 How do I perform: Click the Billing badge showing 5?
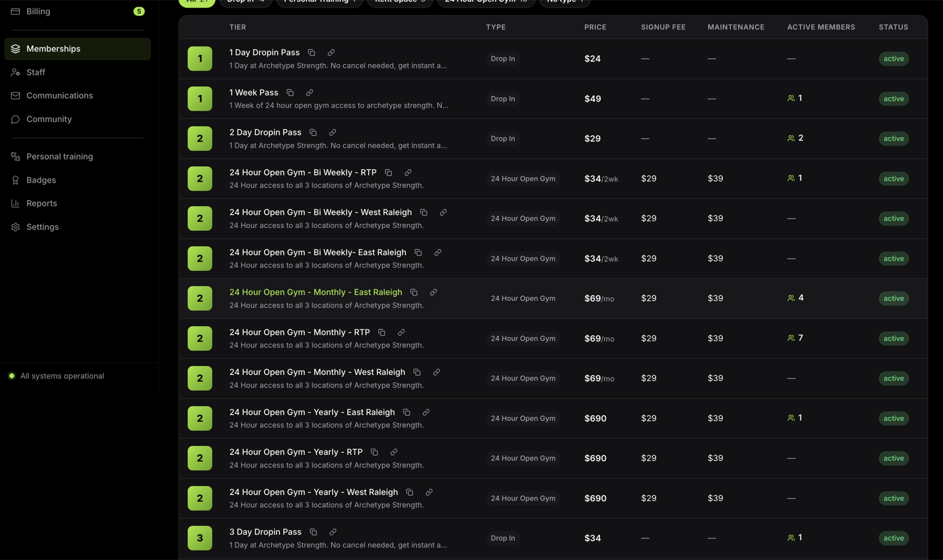tap(139, 11)
